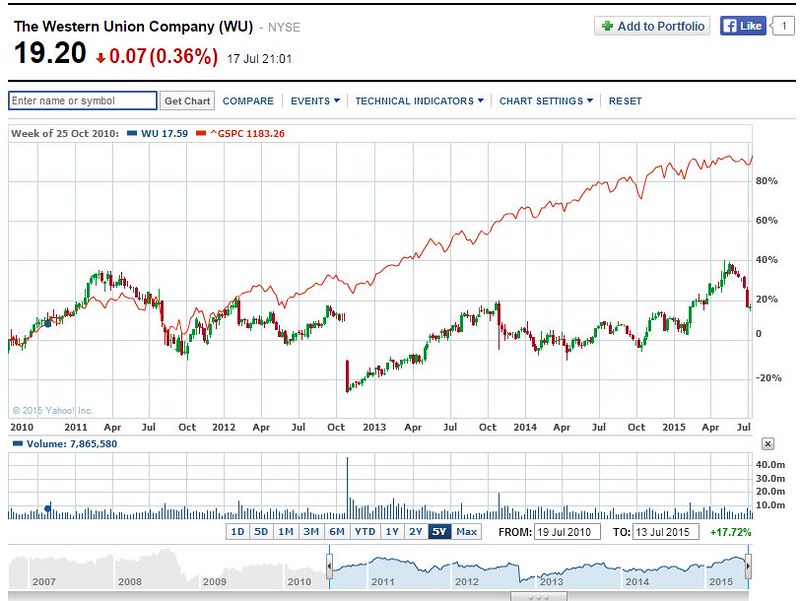Click the Add to Portfolio button label
The height and width of the screenshot is (601, 800).
[661, 26]
